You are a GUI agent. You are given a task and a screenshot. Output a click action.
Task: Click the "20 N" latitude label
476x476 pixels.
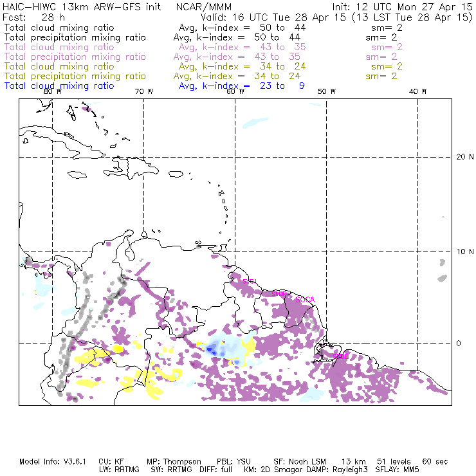465,157
